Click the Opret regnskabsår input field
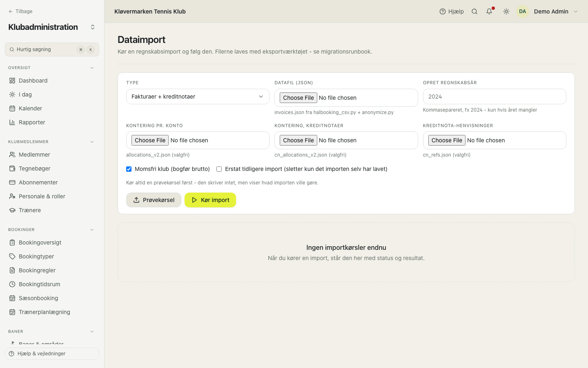The height and width of the screenshot is (368, 588). (494, 96)
